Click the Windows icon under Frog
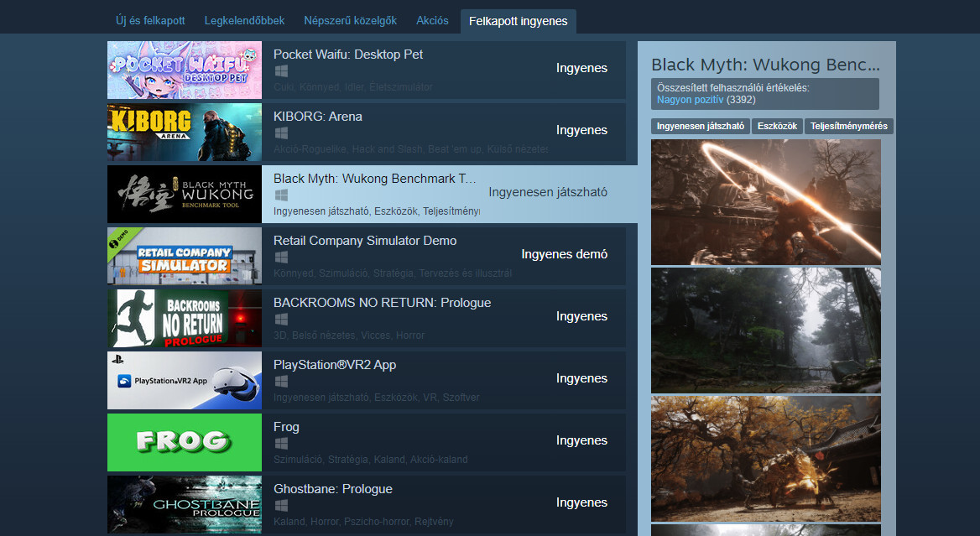This screenshot has height=536, width=980. [x=281, y=443]
